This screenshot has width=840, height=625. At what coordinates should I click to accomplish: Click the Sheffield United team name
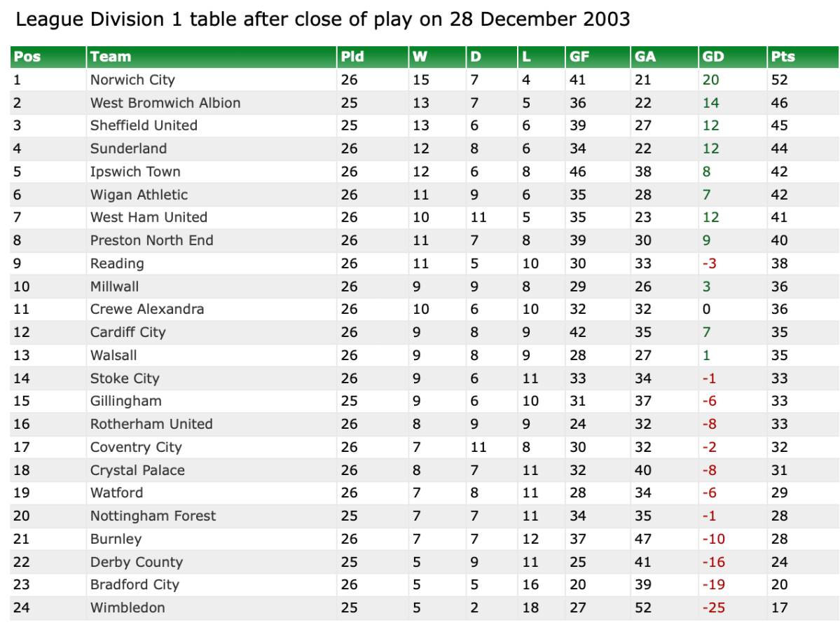pyautogui.click(x=144, y=125)
